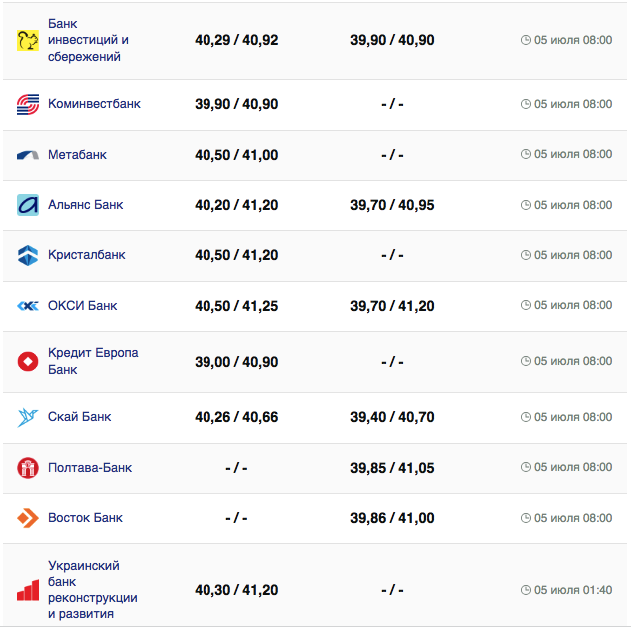Click the clock icon in ОКСИ Банк row
631x628 pixels.
[527, 306]
